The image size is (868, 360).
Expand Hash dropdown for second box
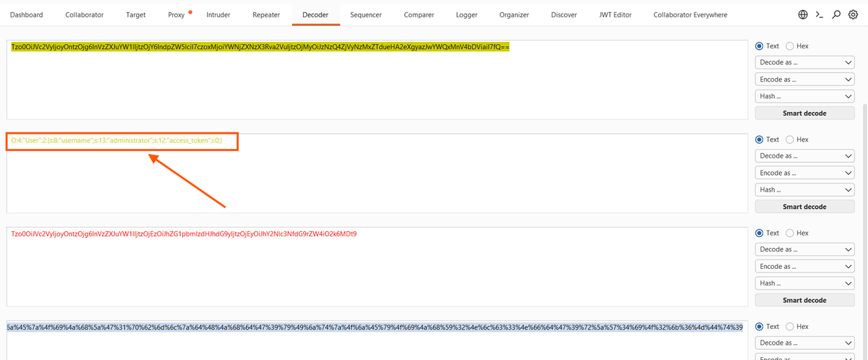click(804, 189)
